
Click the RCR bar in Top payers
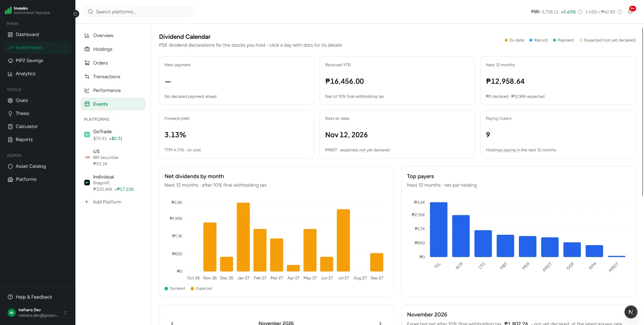pos(461,236)
